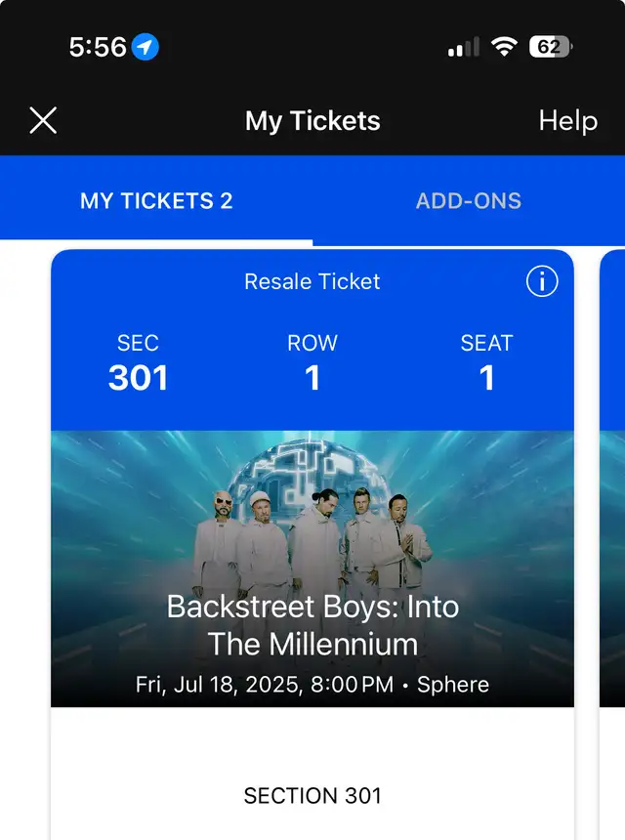
Task: Tap the cellular signal bars icon
Action: point(464,47)
